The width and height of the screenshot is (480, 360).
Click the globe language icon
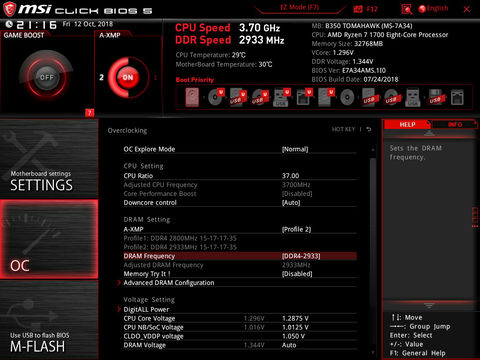point(422,9)
